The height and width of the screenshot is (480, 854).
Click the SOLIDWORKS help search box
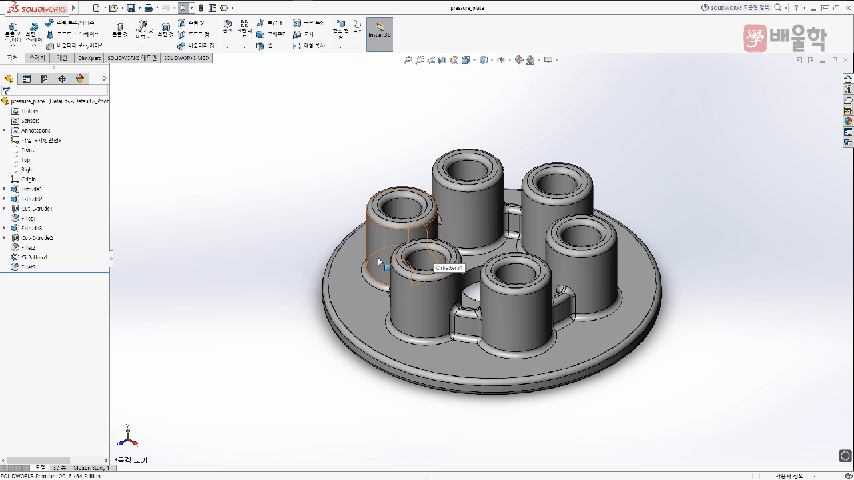(x=743, y=8)
